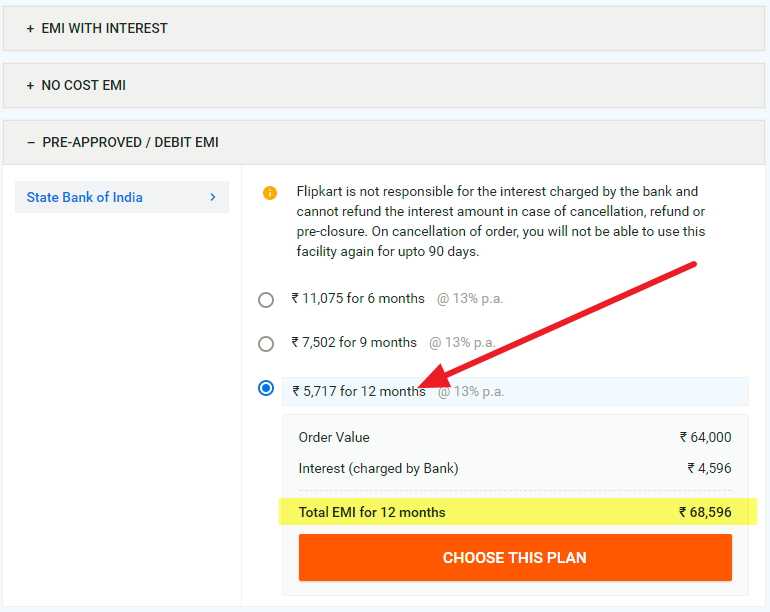Screen dimensions: 770x612
Task: Click the 'Order Value' label
Action: pos(334,437)
